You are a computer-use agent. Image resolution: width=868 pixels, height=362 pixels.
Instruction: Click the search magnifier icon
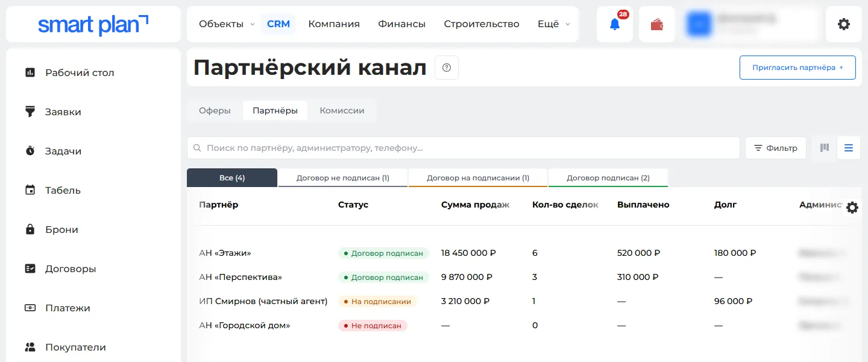tap(197, 148)
